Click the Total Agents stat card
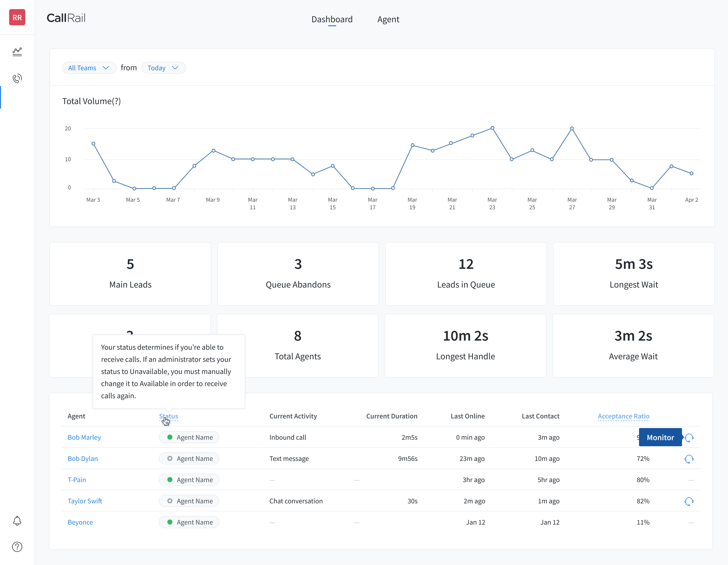The height and width of the screenshot is (565, 728). coord(298,346)
